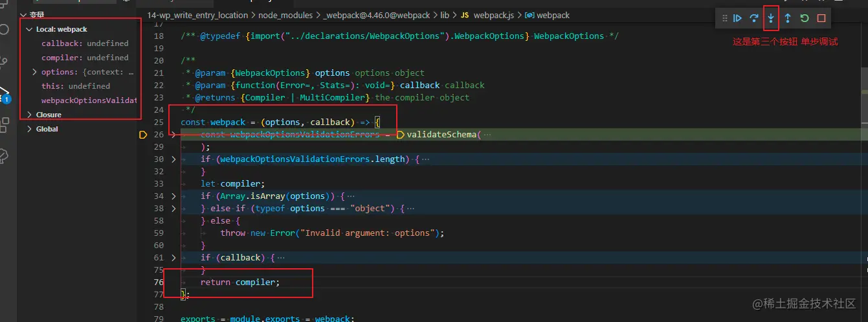Unfold the code block at line 26
Image resolution: width=868 pixels, height=322 pixels.
click(173, 135)
